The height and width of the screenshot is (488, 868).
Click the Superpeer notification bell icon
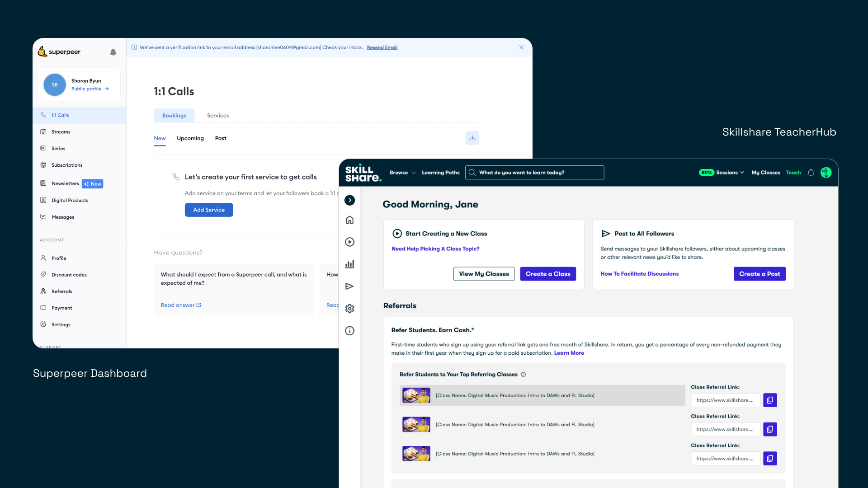click(x=113, y=52)
